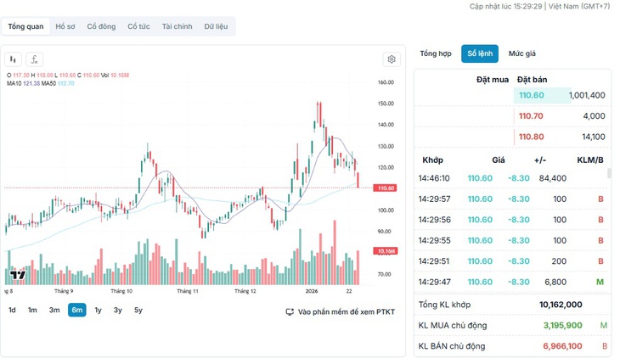Select the 6m time range
Image resolution: width=620 pixels, height=364 pixels.
click(77, 311)
